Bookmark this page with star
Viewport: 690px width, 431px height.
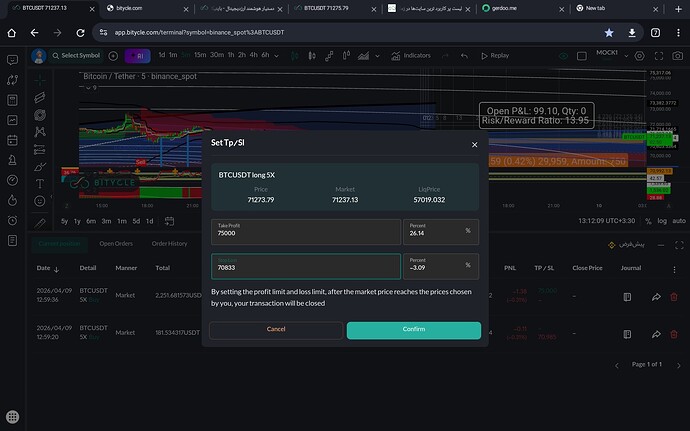[x=609, y=33]
